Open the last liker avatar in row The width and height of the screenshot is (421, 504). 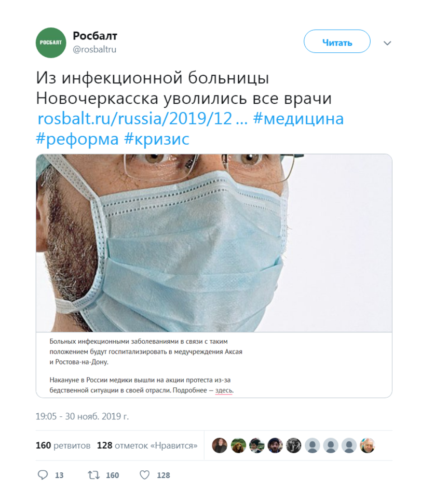pos(368,445)
